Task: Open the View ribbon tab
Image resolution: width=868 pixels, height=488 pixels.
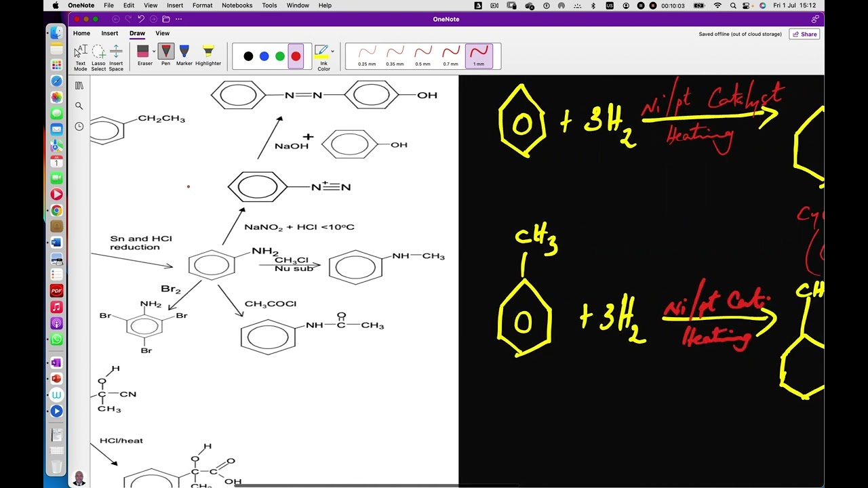Action: coord(163,33)
